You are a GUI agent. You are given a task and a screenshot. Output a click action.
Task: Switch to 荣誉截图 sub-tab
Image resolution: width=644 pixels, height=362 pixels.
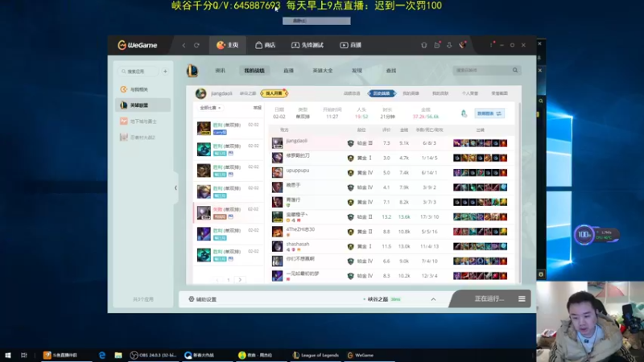tap(499, 93)
